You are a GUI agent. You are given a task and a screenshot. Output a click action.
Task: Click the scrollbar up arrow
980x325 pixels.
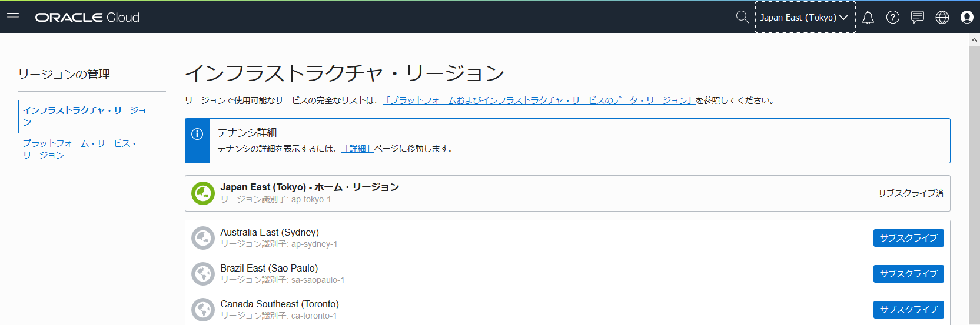974,40
